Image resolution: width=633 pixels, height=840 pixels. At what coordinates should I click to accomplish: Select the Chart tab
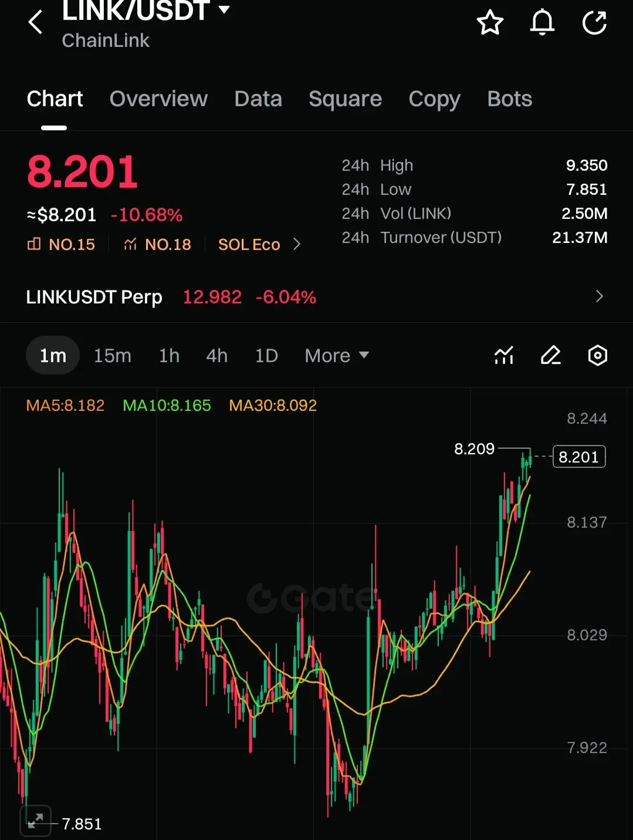(55, 99)
